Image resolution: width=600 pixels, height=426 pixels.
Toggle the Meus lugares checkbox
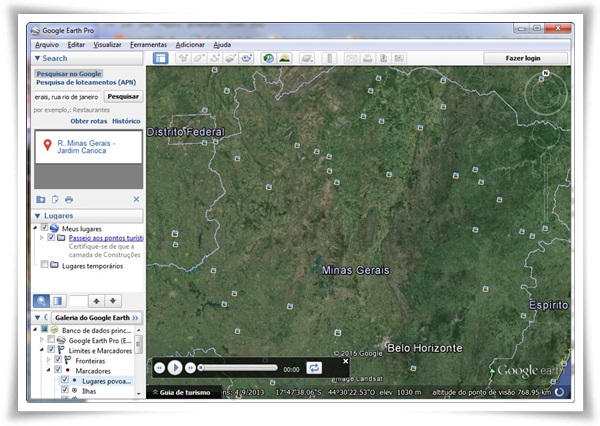pos(44,227)
